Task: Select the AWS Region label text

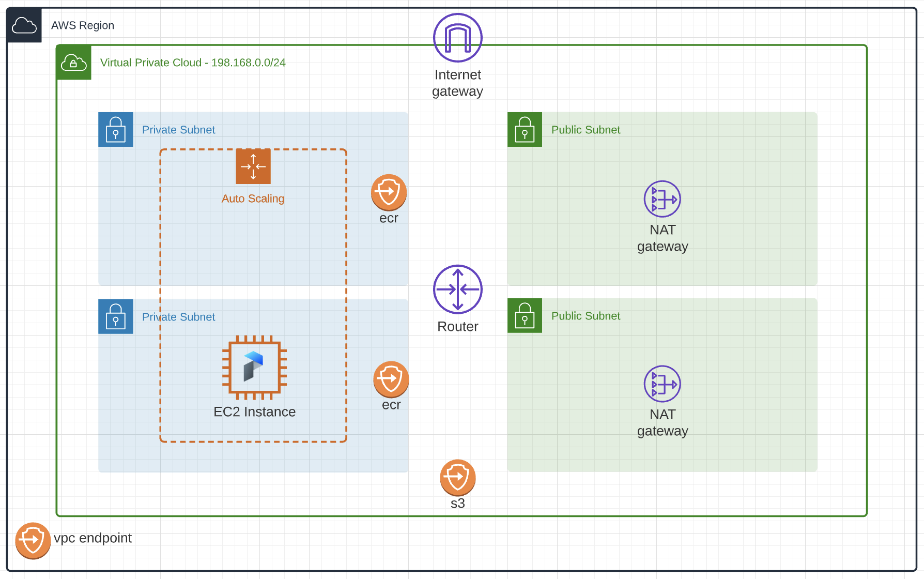Action: 83,25
